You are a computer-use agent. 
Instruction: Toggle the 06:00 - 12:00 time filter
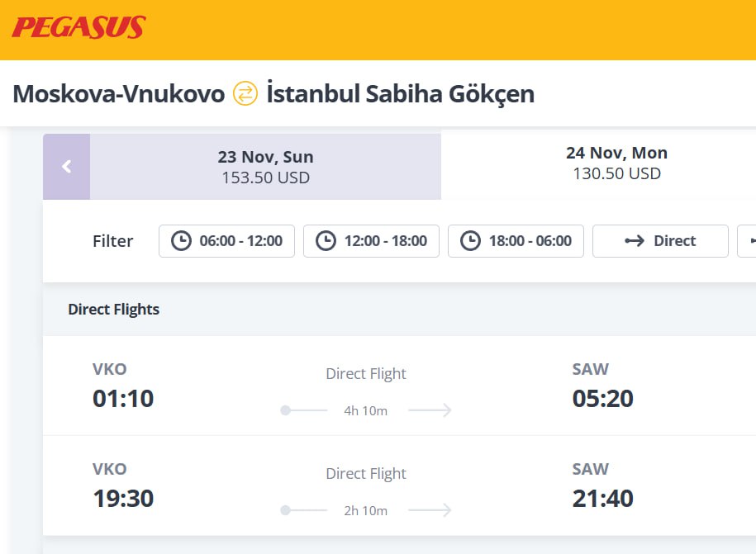[226, 241]
